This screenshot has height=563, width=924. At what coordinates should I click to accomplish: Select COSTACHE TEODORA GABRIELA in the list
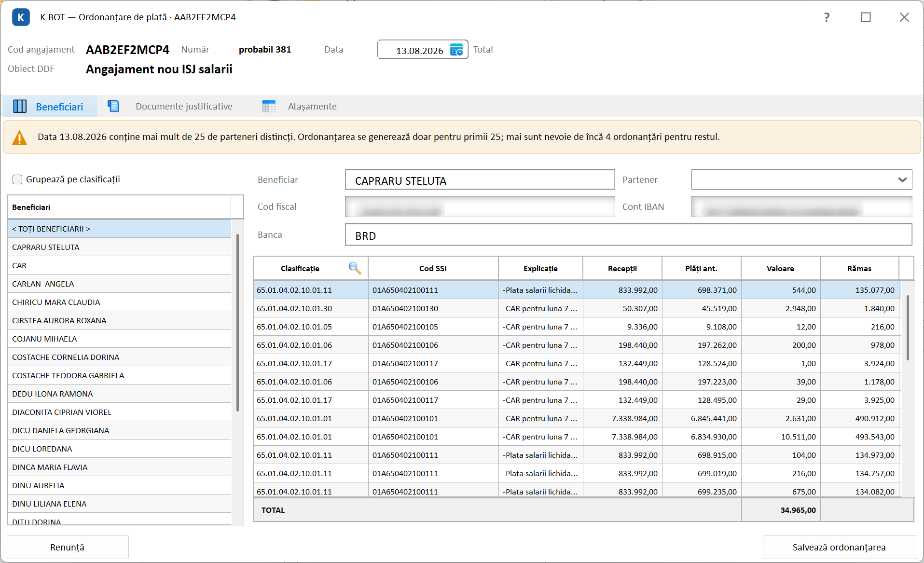tap(119, 375)
